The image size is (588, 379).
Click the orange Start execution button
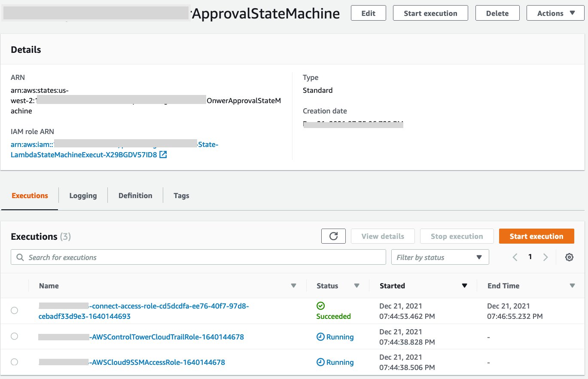[x=536, y=236]
